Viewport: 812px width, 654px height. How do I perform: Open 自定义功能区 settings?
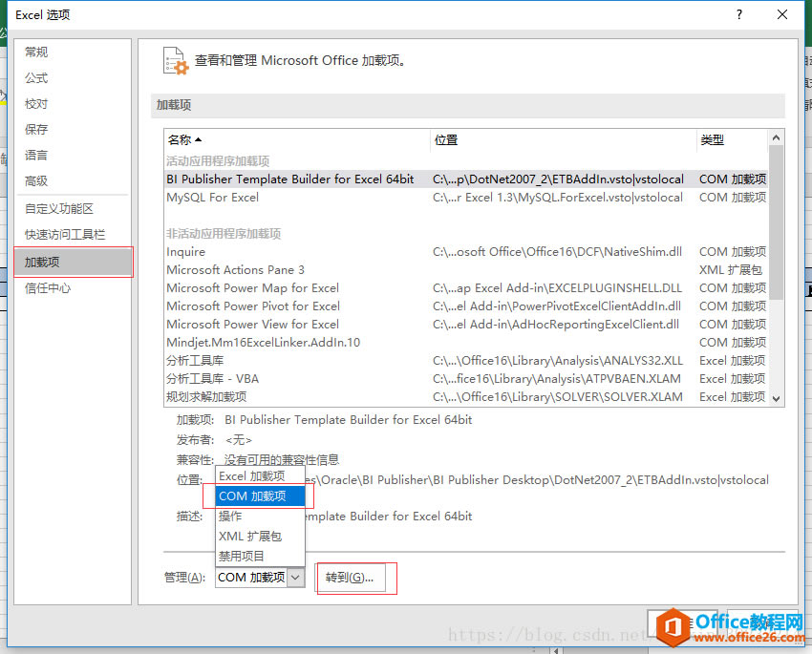(59, 208)
